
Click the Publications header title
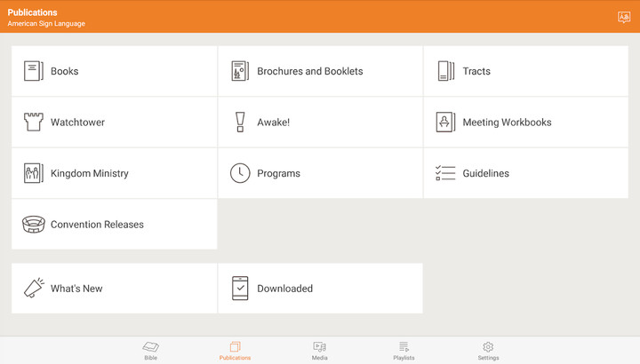(32, 12)
